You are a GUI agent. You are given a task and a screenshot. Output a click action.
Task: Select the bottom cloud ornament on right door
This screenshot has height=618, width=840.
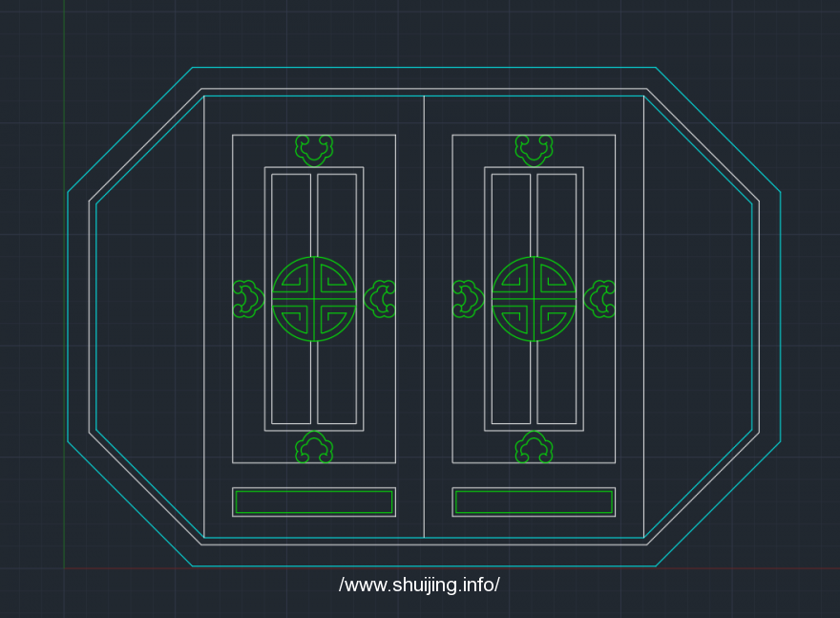click(x=535, y=447)
